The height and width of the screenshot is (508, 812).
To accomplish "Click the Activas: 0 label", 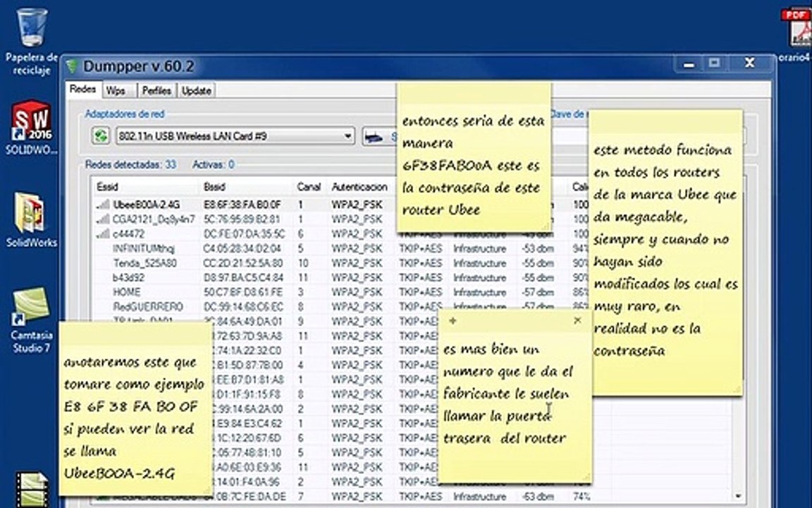I will tap(214, 165).
